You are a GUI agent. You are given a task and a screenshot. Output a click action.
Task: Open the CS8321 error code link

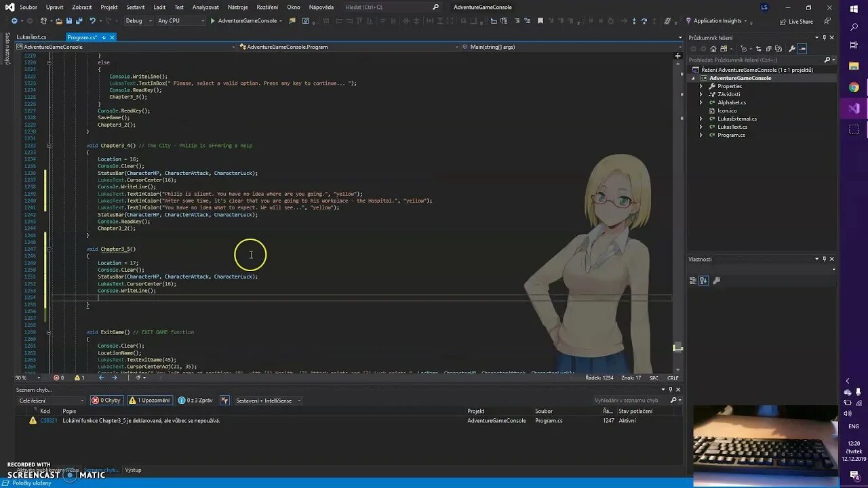click(x=49, y=421)
